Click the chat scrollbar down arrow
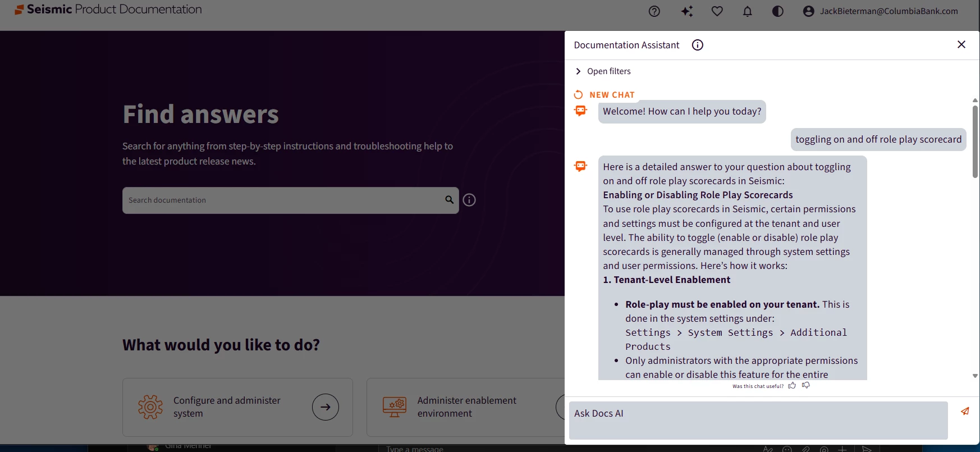The image size is (980, 452). pyautogui.click(x=975, y=376)
